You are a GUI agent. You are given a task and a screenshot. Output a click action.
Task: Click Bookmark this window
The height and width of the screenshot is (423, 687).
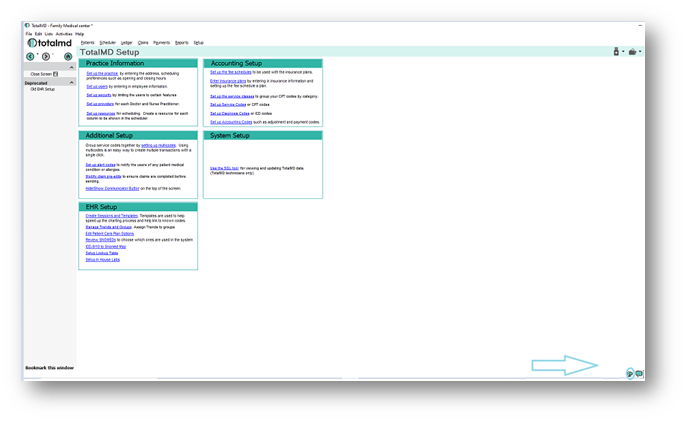click(50, 368)
